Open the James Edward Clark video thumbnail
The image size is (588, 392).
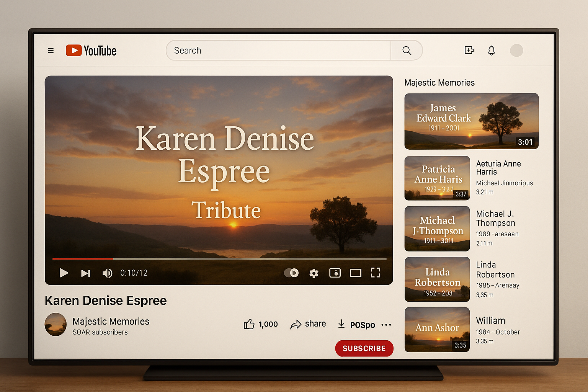[x=471, y=121]
